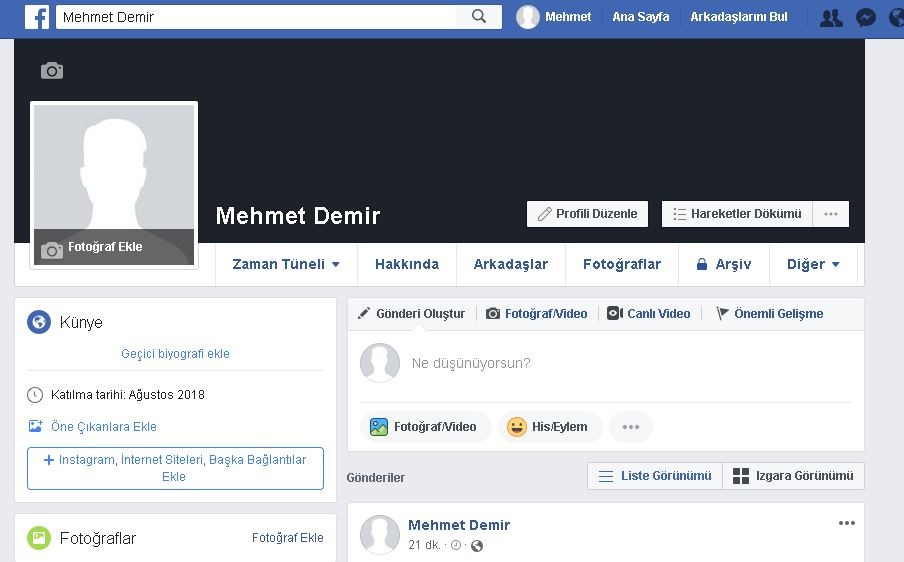Switch to the Fotoğraflar tab
This screenshot has width=904, height=562.
click(x=622, y=264)
